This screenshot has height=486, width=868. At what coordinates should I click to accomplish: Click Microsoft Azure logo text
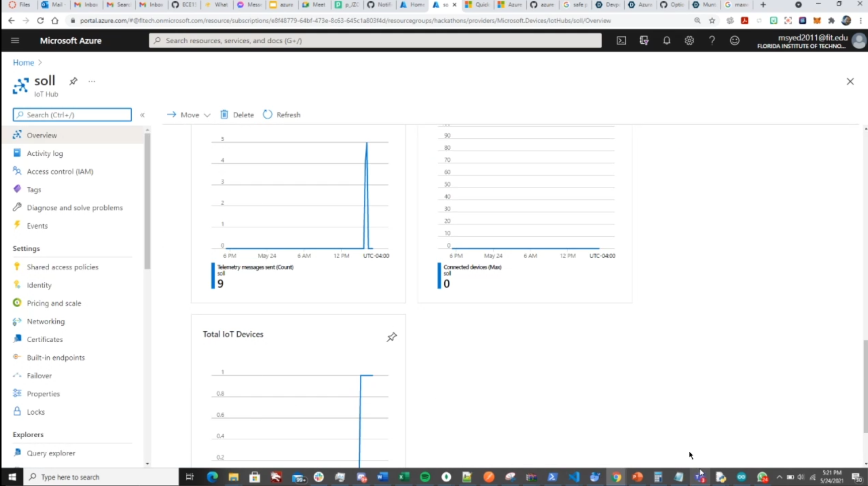click(x=70, y=41)
